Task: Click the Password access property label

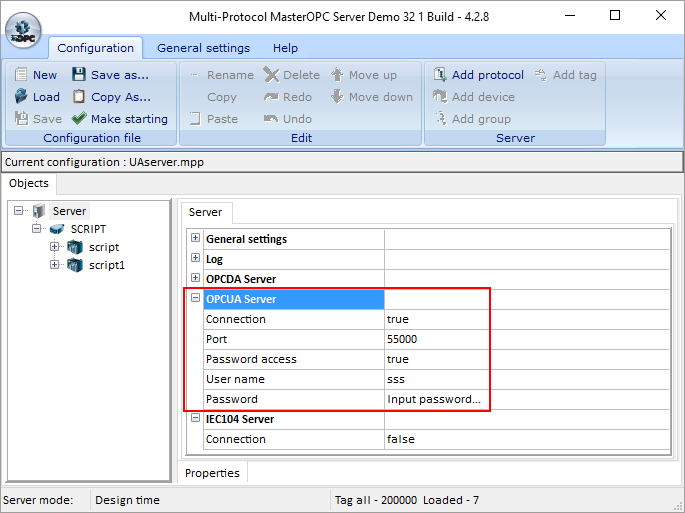Action: point(251,359)
